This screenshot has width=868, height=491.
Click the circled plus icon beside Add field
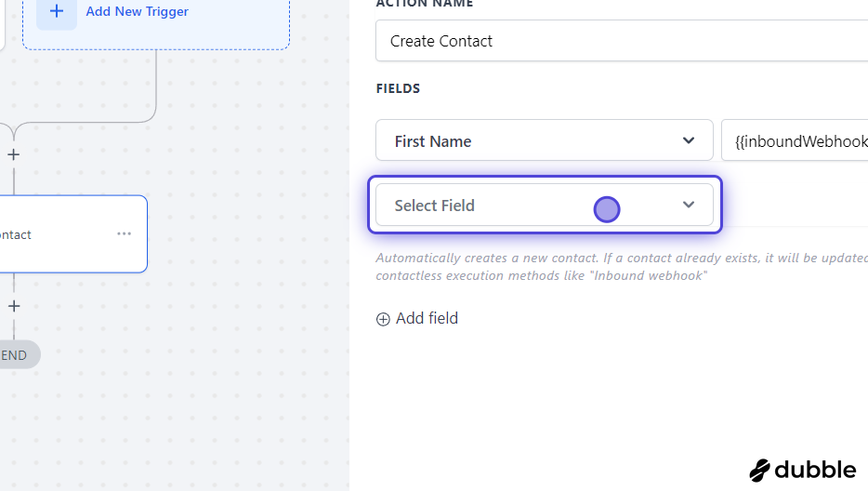[x=383, y=319]
